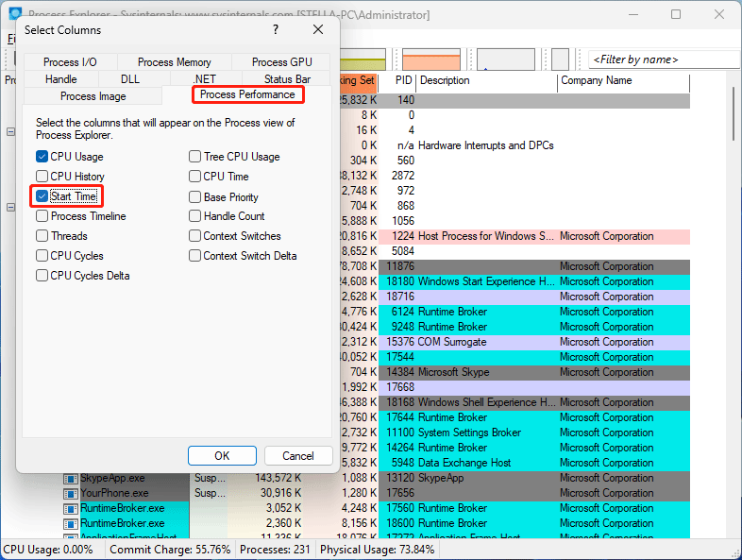
Task: Enable the CPU Cycles Delta checkbox
Action: pos(42,276)
